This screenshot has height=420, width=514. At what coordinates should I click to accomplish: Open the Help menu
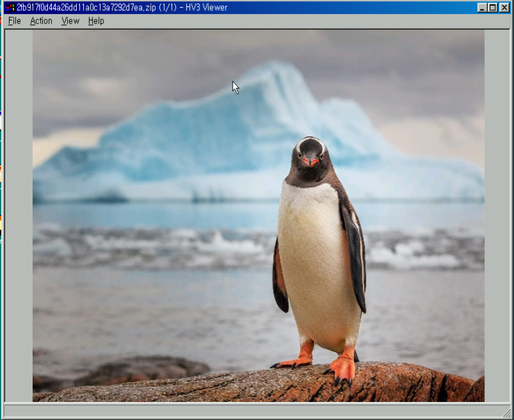(x=96, y=21)
